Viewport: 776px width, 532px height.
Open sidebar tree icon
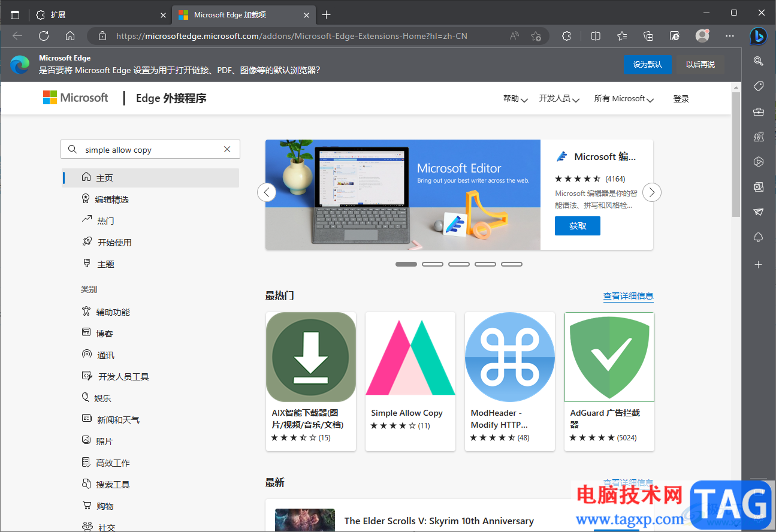[x=758, y=237]
